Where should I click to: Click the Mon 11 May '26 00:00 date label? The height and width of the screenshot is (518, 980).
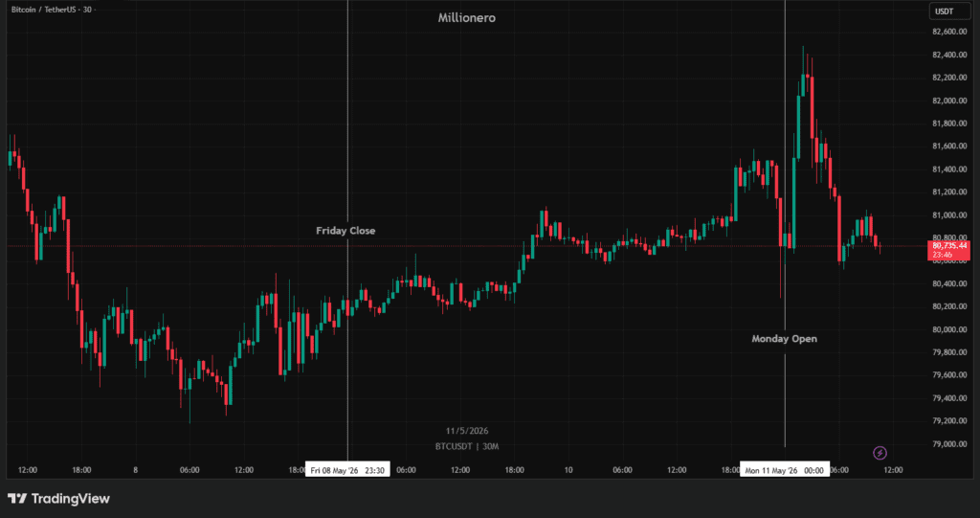click(x=785, y=470)
